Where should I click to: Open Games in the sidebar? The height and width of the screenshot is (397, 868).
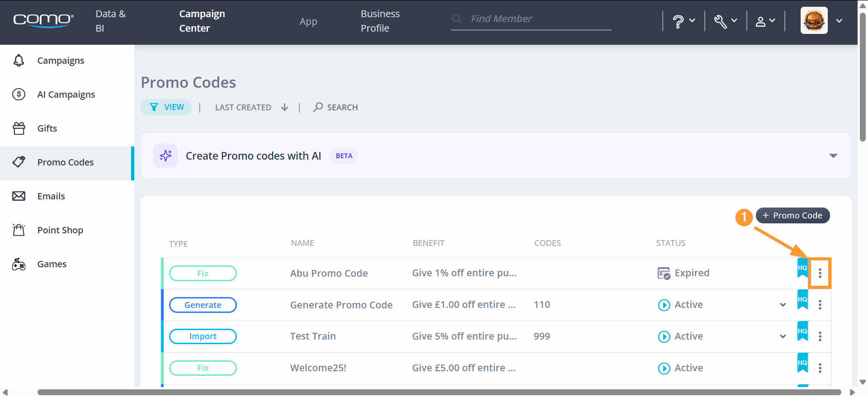(67, 264)
